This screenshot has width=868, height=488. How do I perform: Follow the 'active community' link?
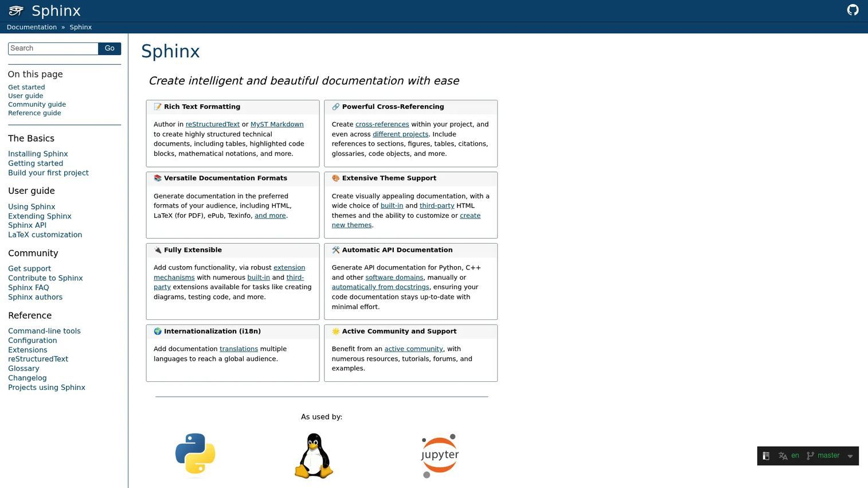(414, 349)
